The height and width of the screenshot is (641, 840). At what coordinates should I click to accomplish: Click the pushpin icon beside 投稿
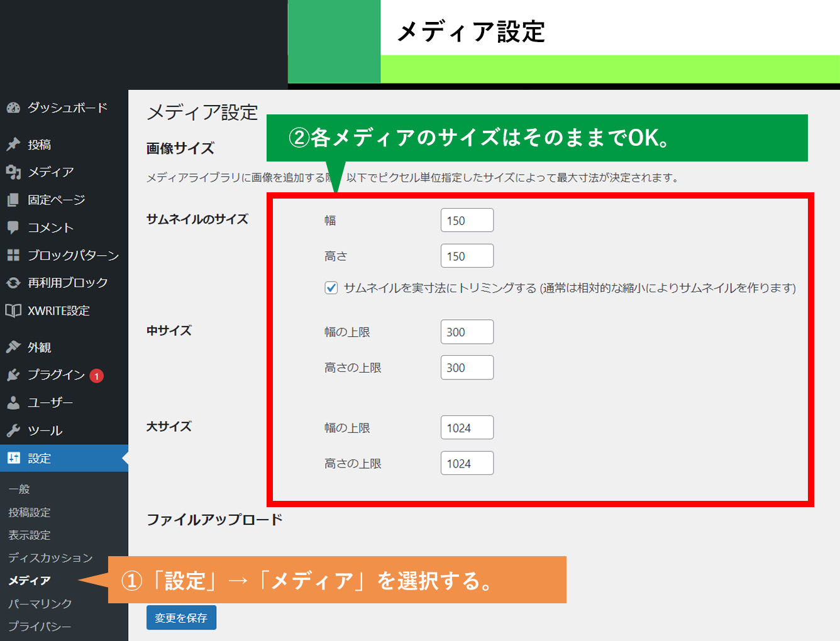13,145
